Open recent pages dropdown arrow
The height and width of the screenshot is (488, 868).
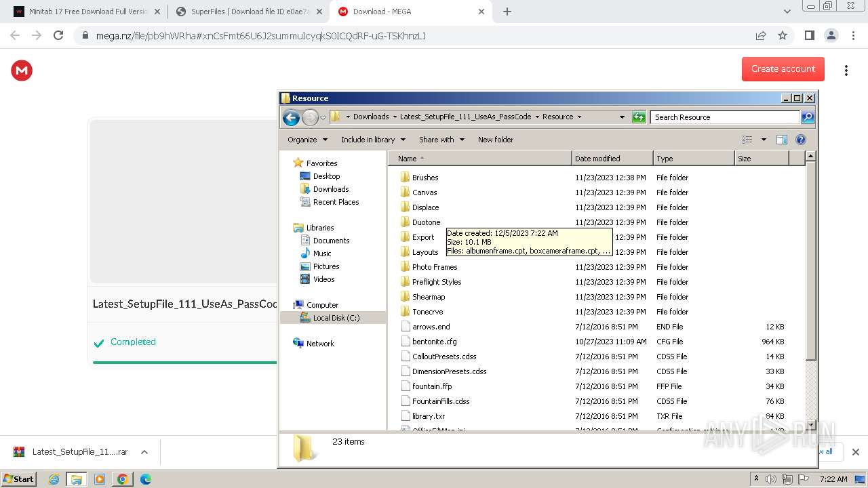tap(323, 117)
